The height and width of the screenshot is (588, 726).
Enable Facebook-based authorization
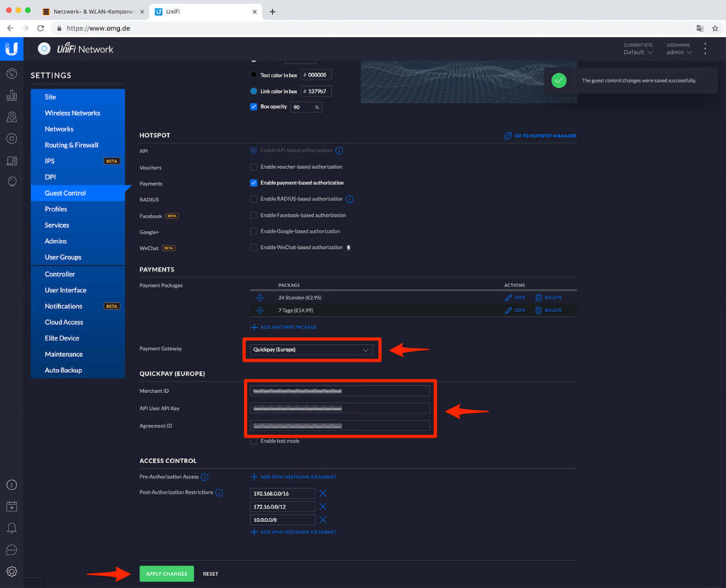(254, 215)
